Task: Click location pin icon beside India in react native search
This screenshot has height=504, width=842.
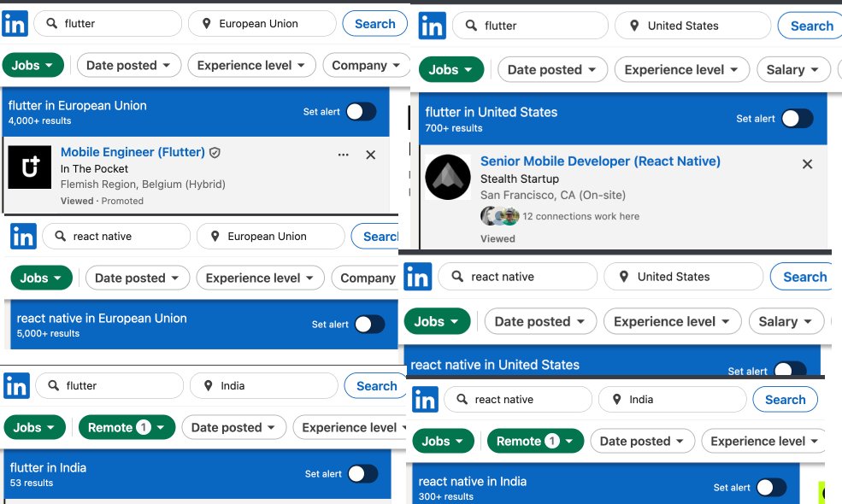Action: (617, 399)
